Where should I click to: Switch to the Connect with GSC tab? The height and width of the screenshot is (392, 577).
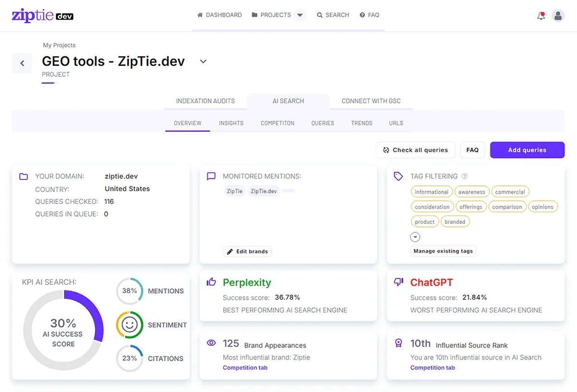click(x=371, y=101)
